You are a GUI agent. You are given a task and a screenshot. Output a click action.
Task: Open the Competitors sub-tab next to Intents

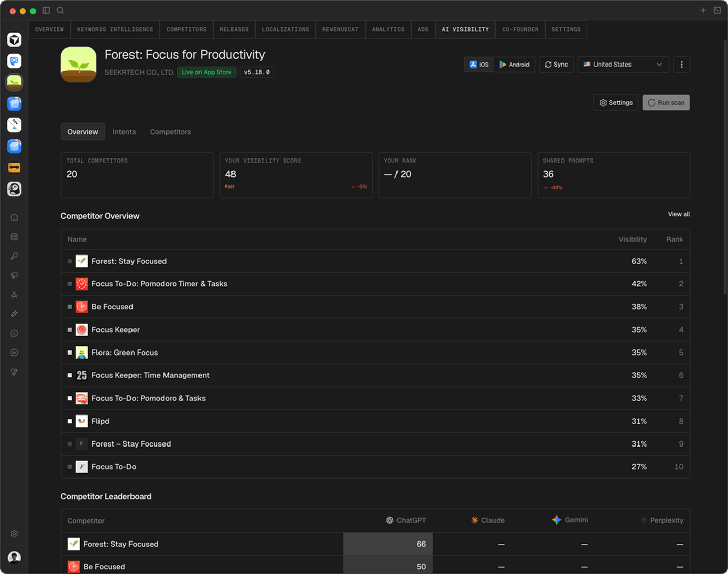pos(171,132)
